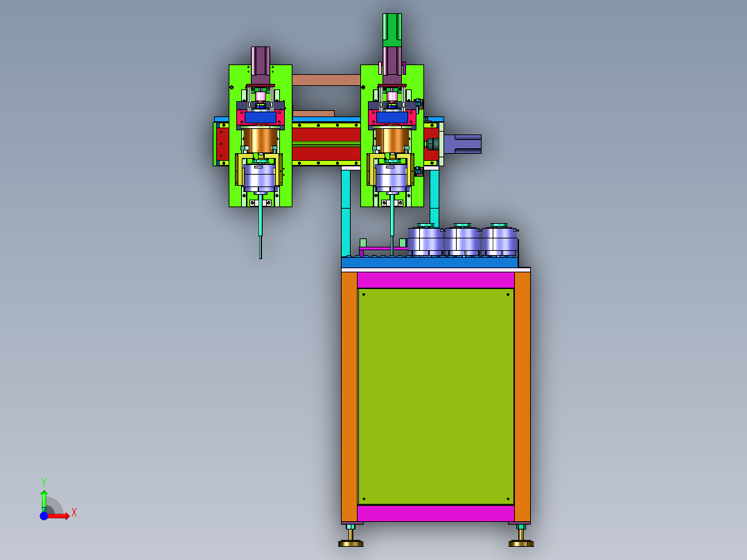This screenshot has width=747, height=560.
Task: Select the copper cylinder on the right head
Action: (x=392, y=139)
